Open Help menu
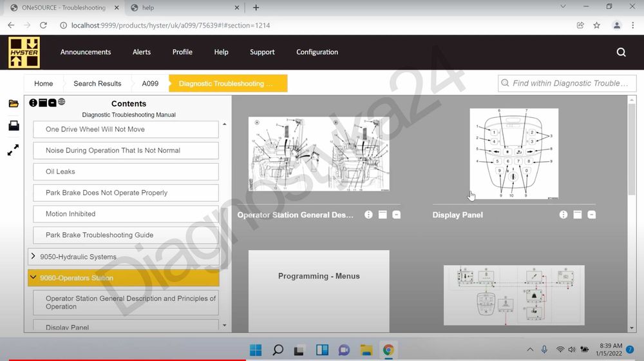This screenshot has width=644, height=361. pos(221,52)
